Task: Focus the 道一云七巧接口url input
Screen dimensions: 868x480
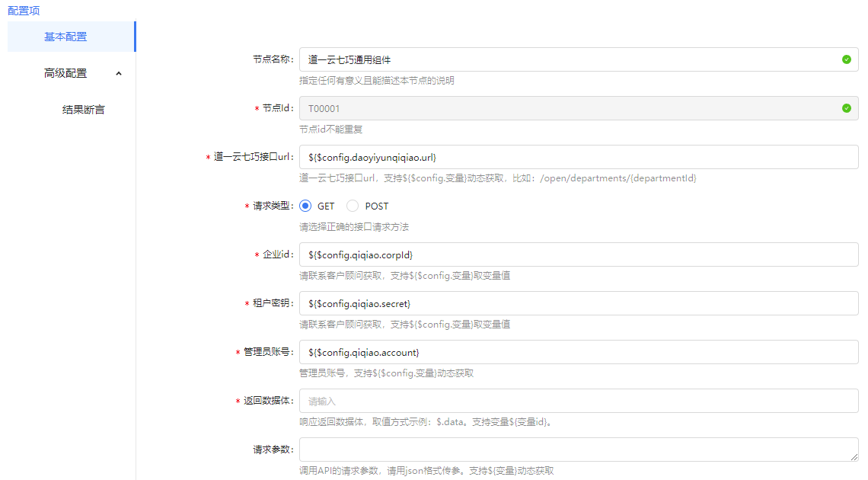Action: point(579,157)
